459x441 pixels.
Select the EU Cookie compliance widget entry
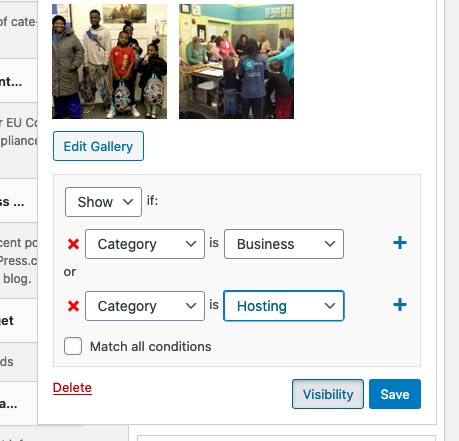19,140
